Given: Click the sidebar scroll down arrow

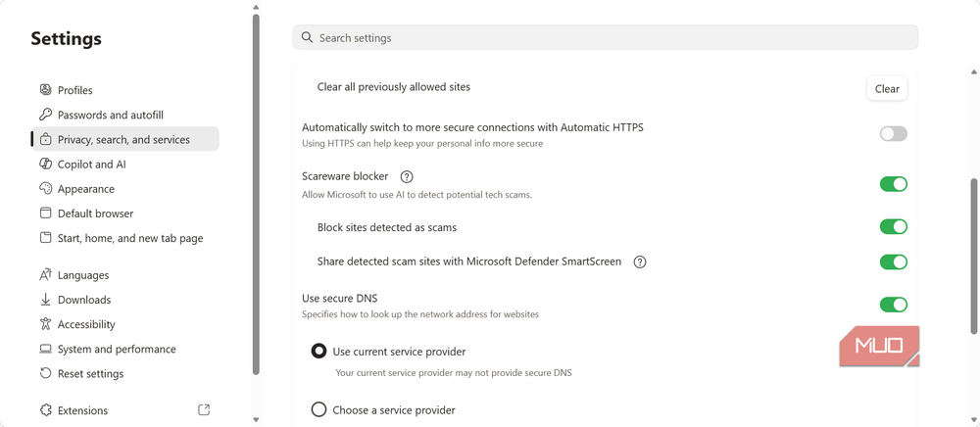Looking at the screenshot, I should (x=256, y=419).
